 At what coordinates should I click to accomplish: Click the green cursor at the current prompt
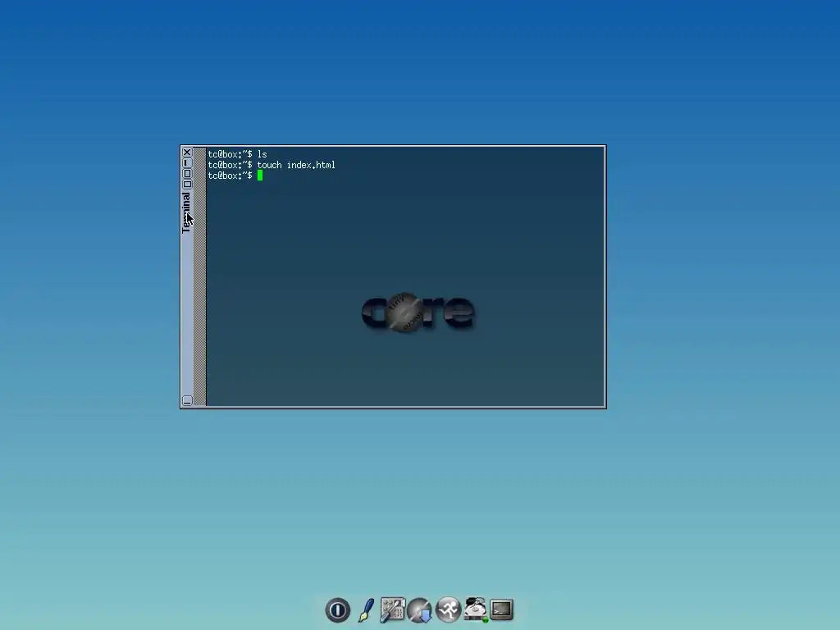tap(260, 176)
